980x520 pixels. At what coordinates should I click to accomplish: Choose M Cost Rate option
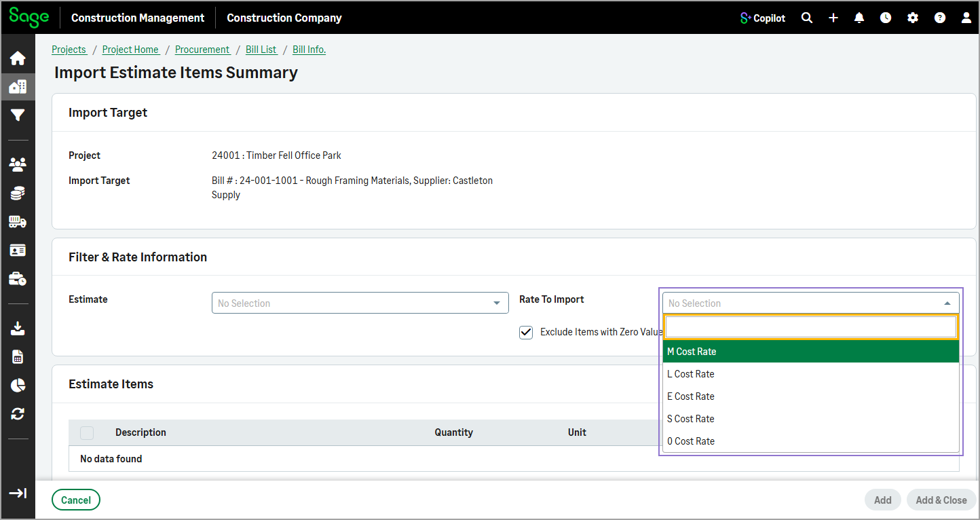(811, 352)
